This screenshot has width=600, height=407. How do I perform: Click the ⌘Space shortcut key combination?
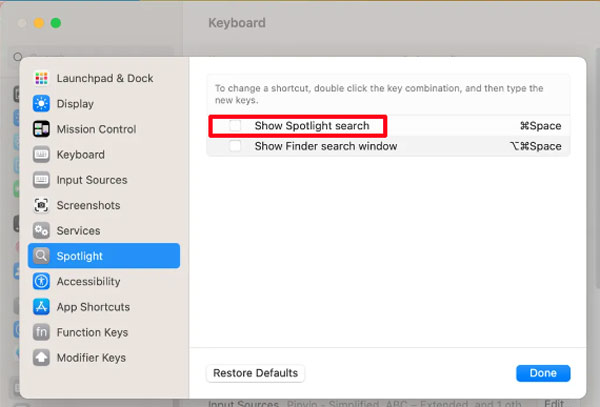click(x=540, y=126)
